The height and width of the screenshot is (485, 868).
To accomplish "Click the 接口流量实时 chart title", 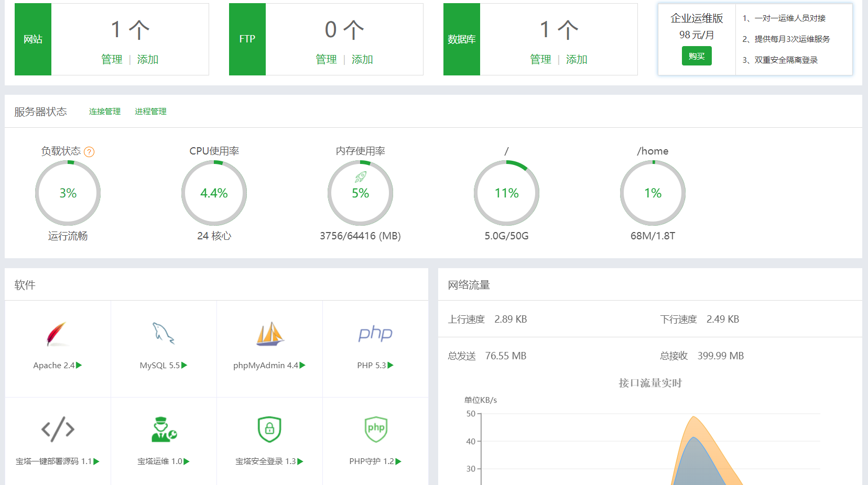I will click(650, 383).
